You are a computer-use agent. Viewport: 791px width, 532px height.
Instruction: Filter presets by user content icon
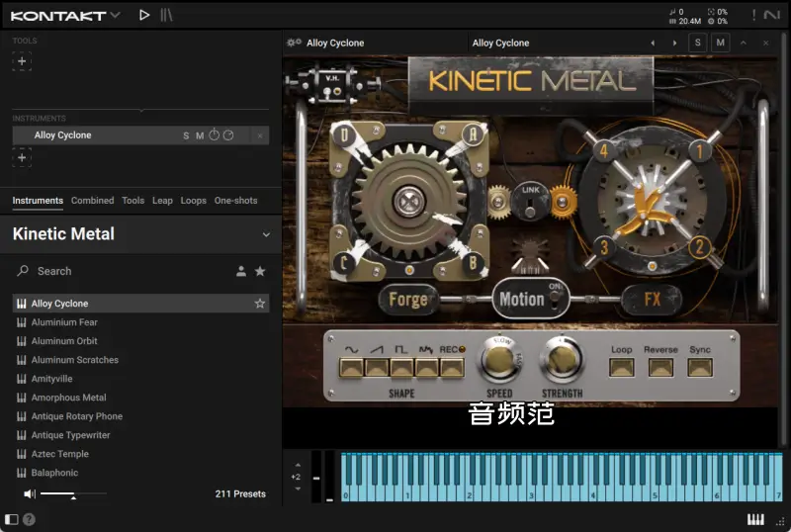coord(241,271)
